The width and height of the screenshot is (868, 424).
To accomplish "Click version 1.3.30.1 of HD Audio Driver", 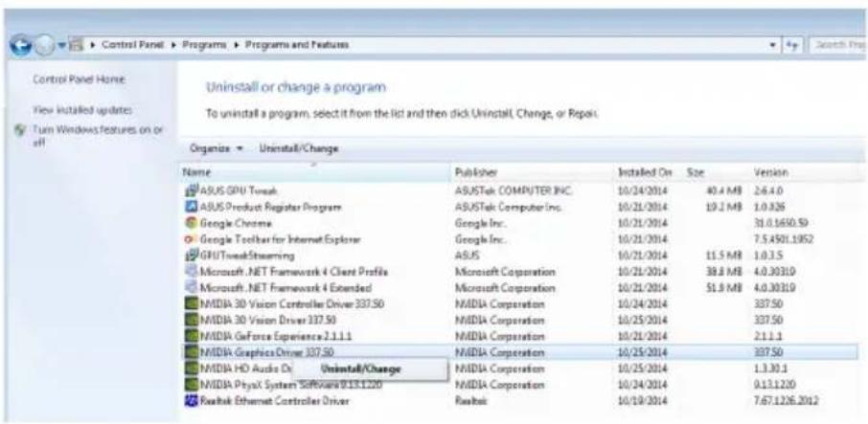I will click(x=770, y=368).
